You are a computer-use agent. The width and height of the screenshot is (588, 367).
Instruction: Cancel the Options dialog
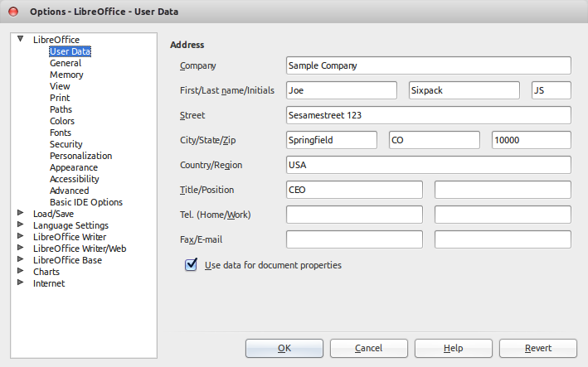point(368,348)
